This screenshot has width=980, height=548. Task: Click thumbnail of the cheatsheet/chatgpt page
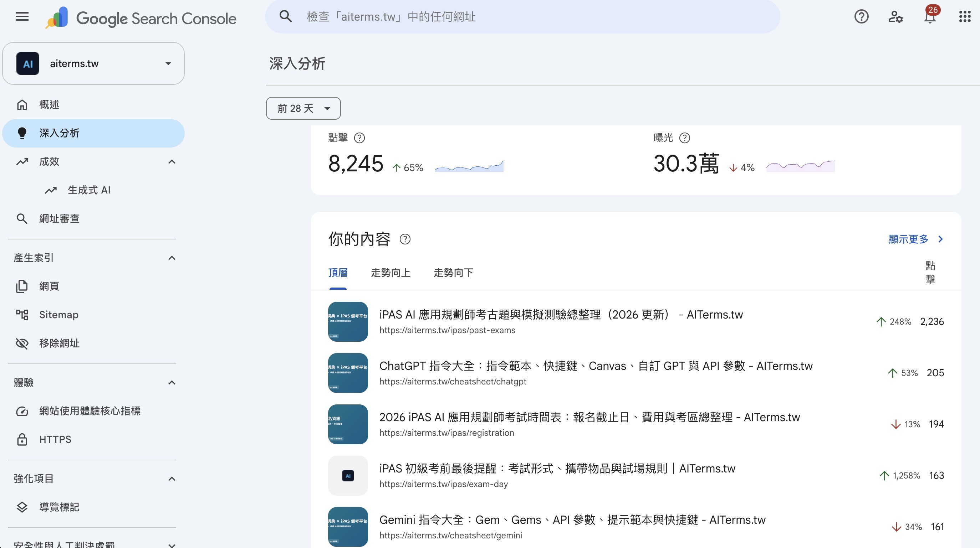pyautogui.click(x=348, y=373)
